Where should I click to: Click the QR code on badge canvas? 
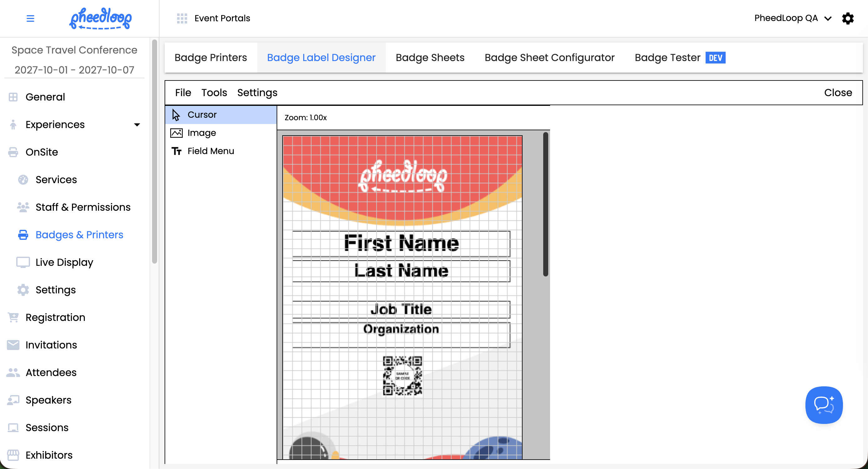(x=402, y=375)
